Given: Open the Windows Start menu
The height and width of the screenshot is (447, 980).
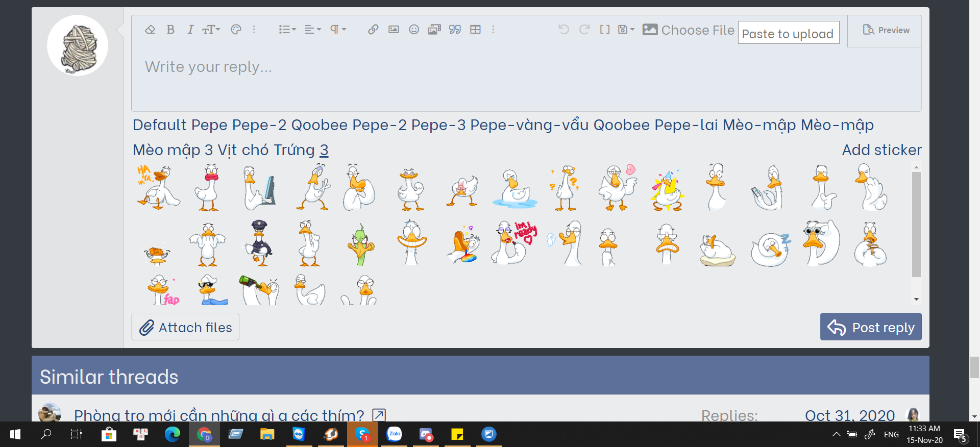Looking at the screenshot, I should pos(15,434).
